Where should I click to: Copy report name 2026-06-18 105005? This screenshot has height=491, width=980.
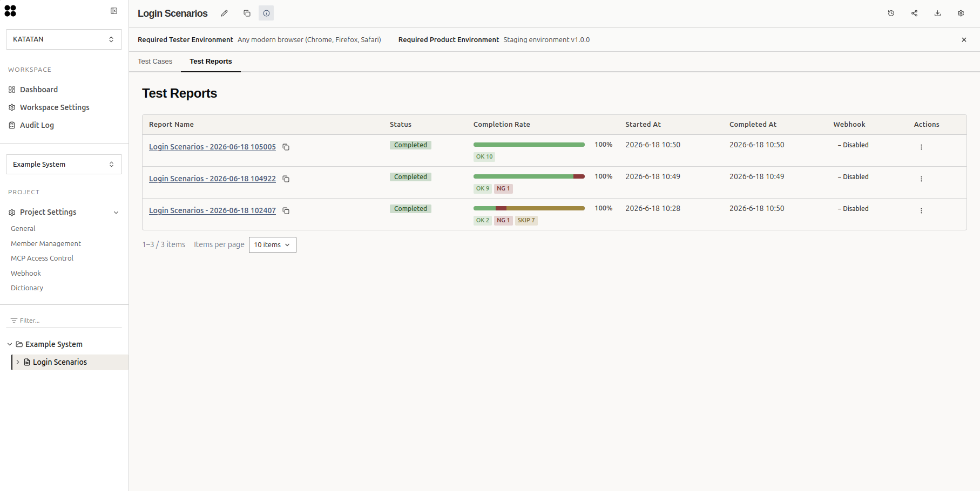286,147
